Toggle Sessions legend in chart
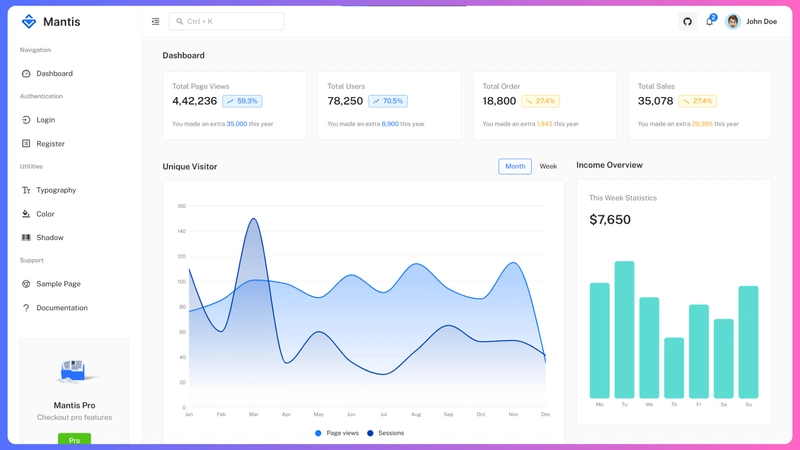800x450 pixels. click(385, 433)
